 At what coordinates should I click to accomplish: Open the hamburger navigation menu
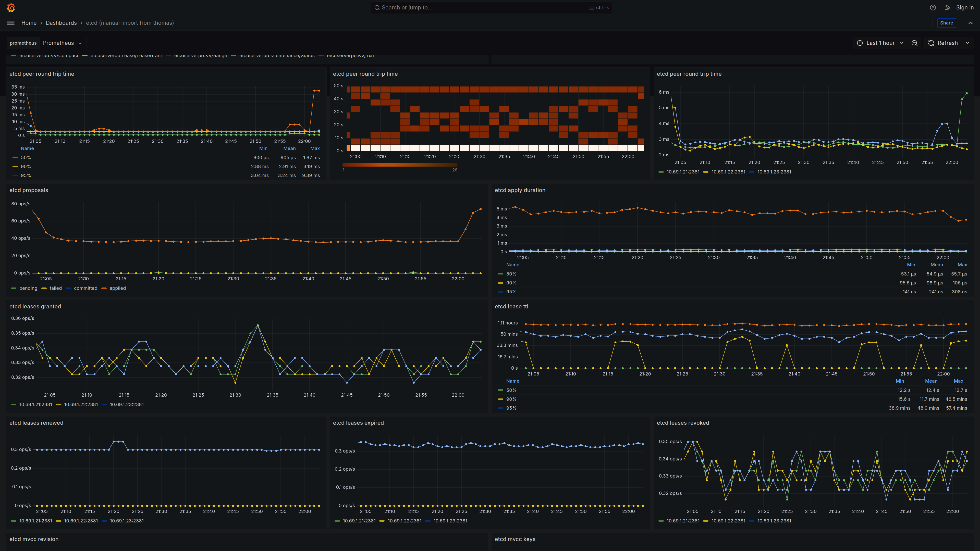click(x=11, y=23)
